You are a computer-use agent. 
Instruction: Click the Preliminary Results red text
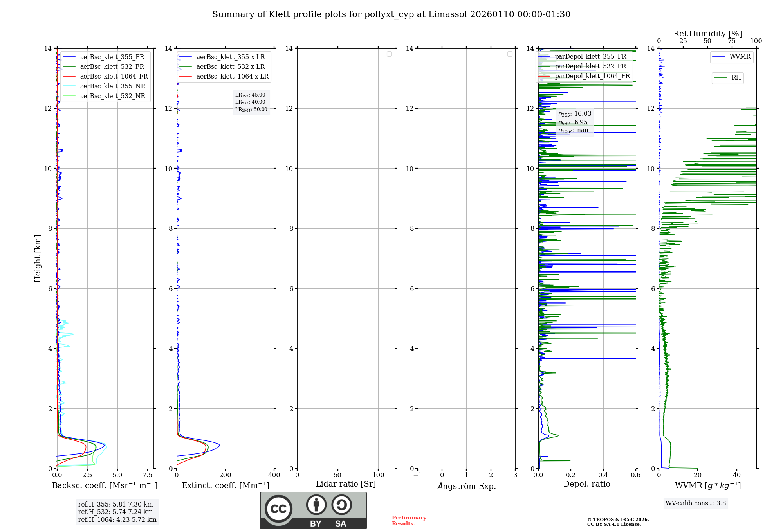click(409, 521)
